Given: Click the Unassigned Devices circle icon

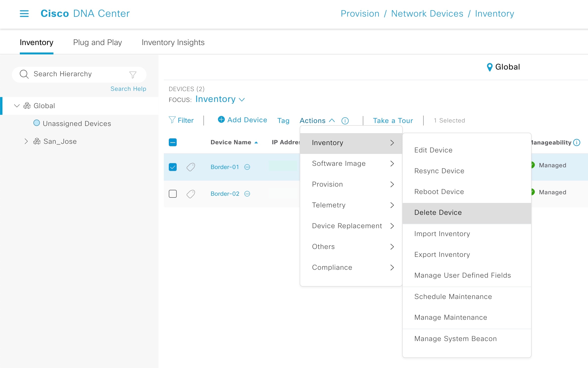Looking at the screenshot, I should (37, 123).
